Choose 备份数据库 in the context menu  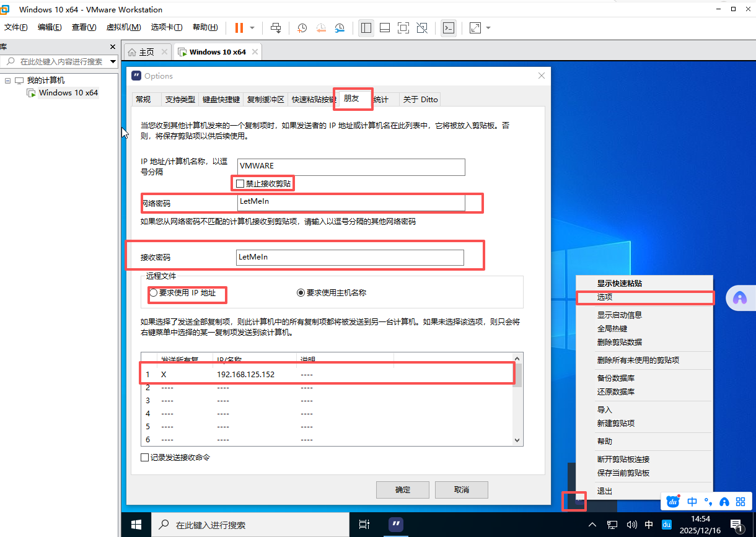pyautogui.click(x=644, y=378)
